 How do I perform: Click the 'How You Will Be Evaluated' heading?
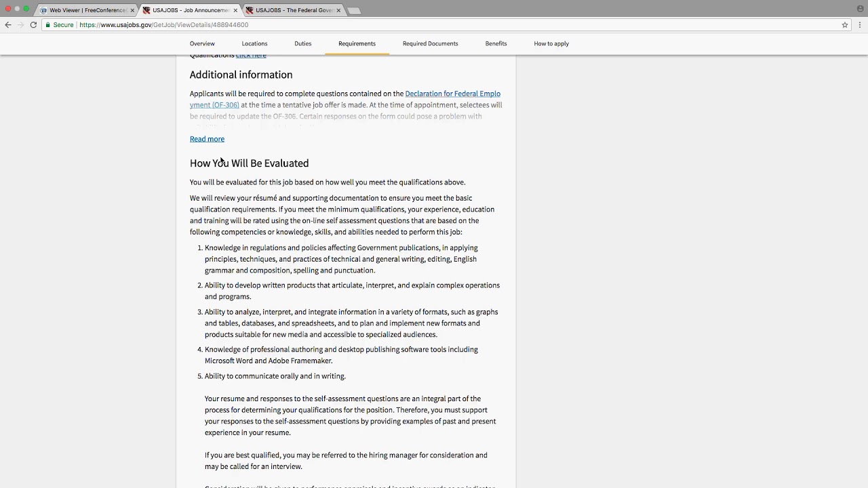[249, 163]
